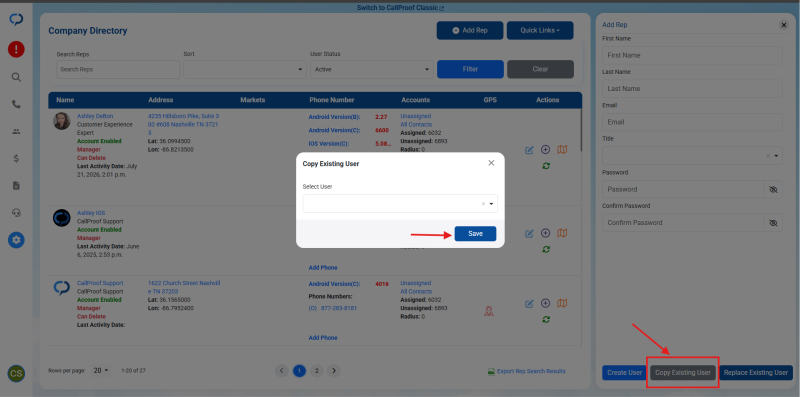Toggle Password field visibility eye
The width and height of the screenshot is (800, 397).
click(x=773, y=189)
